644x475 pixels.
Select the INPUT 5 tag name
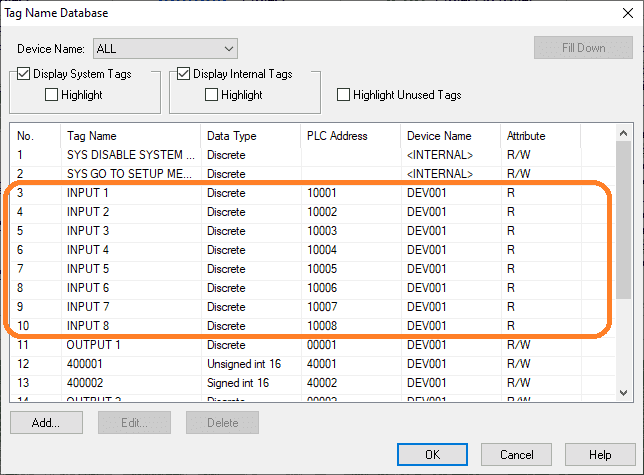(88, 269)
